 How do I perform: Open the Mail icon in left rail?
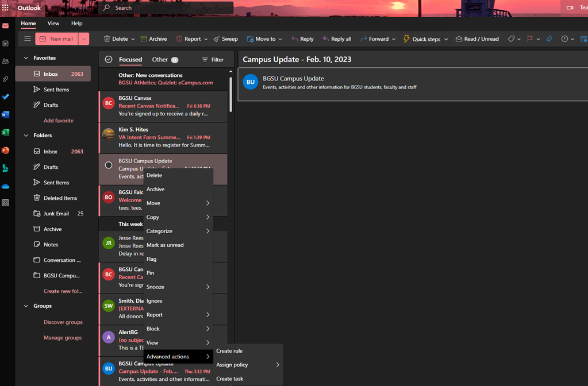tap(5, 26)
